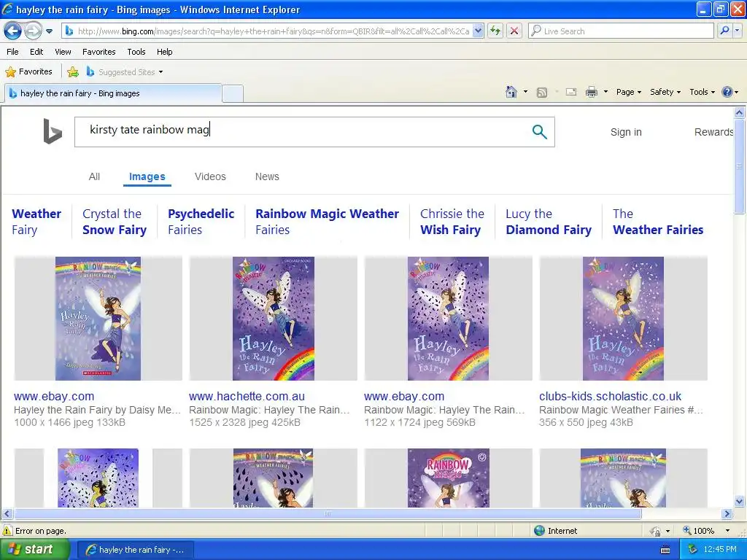The image size is (747, 560).
Task: Switch to the Videos results tab
Action: (x=210, y=176)
